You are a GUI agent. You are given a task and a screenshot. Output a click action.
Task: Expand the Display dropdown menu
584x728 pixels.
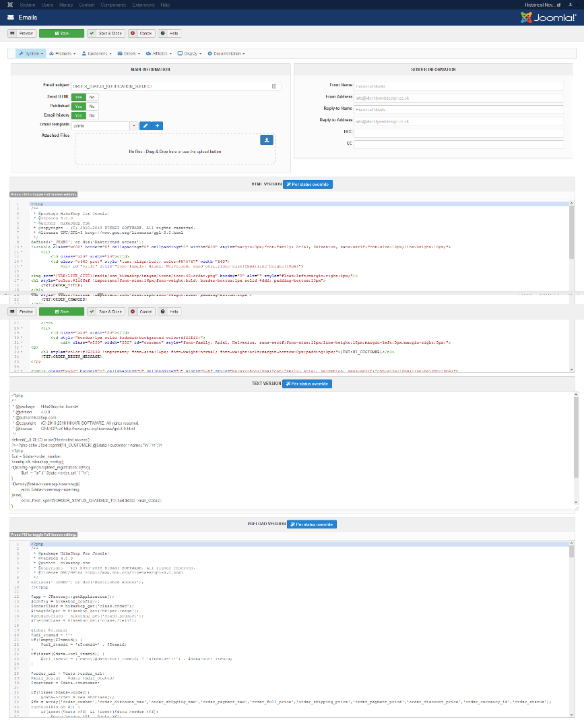[x=189, y=54]
